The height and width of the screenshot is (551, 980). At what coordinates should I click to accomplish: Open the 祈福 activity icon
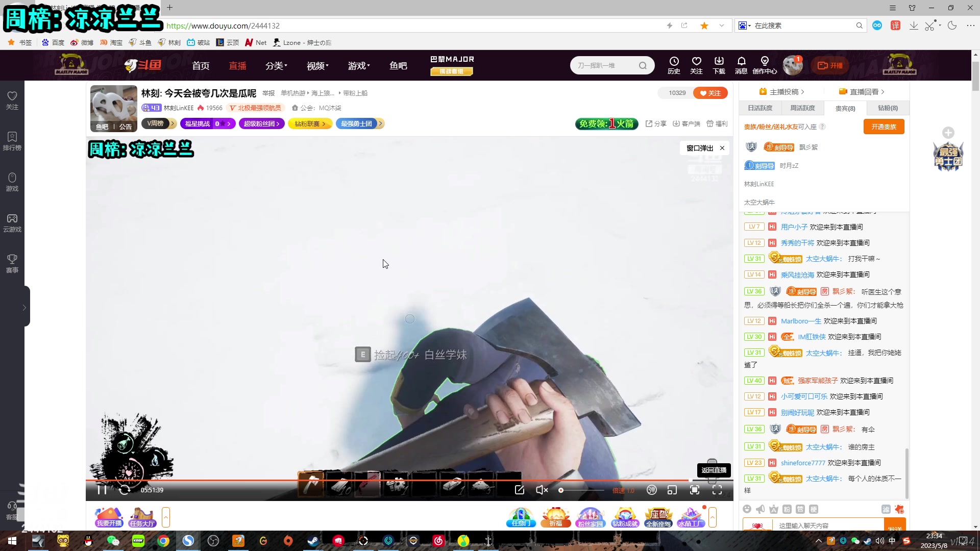click(x=556, y=517)
